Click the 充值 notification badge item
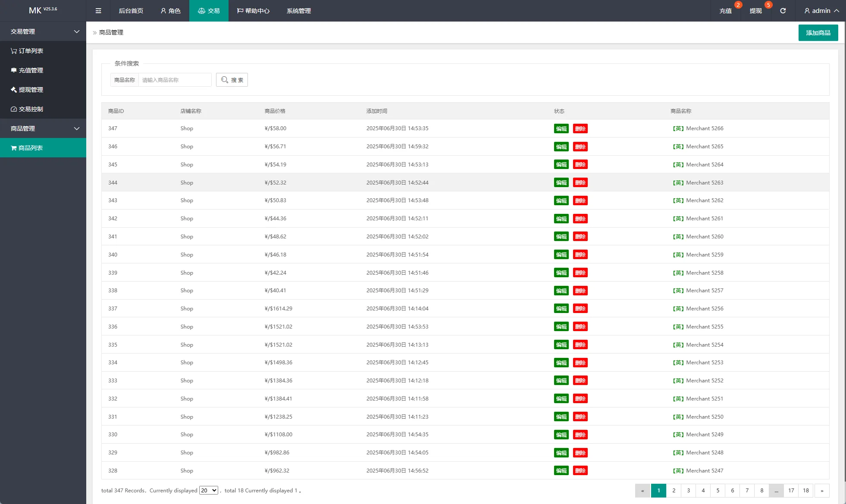 [726, 11]
